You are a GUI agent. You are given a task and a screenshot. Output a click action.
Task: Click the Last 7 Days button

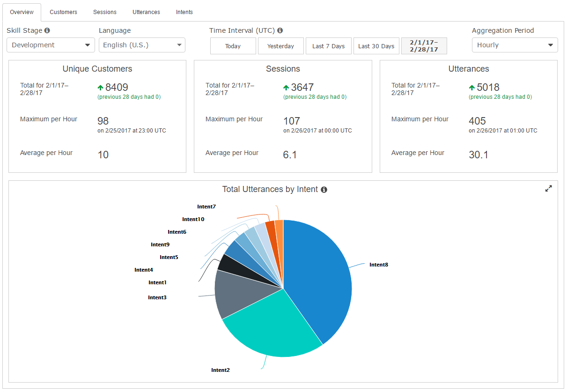[x=328, y=45]
